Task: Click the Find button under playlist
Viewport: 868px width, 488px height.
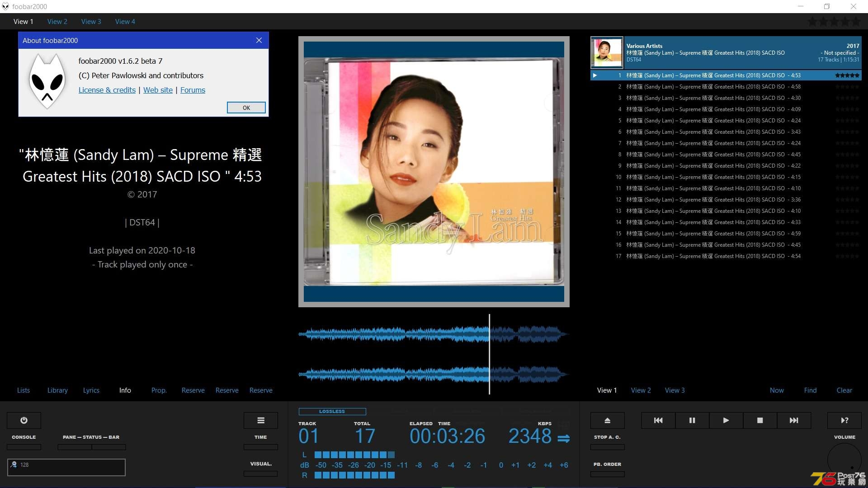Action: pyautogui.click(x=810, y=390)
